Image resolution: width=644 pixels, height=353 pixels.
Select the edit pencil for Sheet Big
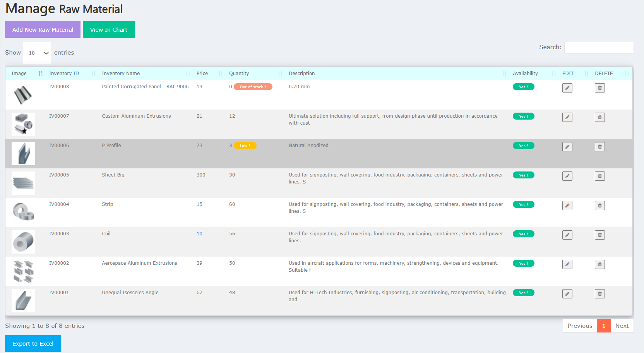point(567,176)
